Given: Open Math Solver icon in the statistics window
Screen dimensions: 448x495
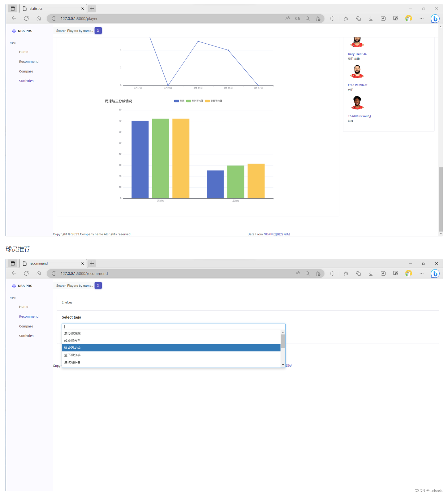Looking at the screenshot, I should click(x=383, y=19).
